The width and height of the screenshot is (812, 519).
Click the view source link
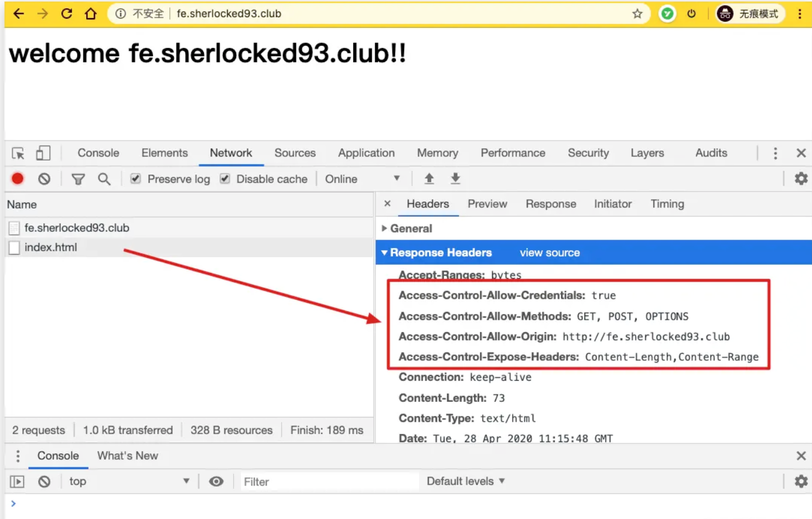click(550, 252)
